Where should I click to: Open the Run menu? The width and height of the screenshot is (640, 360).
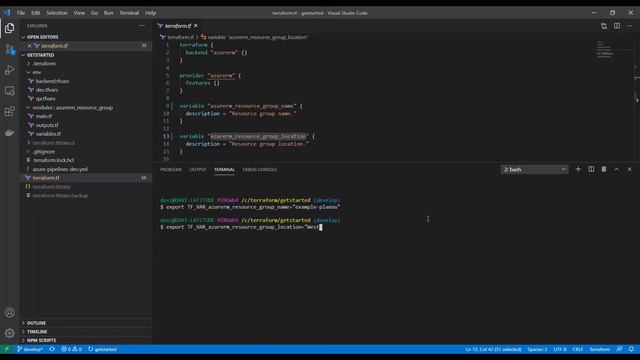point(109,13)
